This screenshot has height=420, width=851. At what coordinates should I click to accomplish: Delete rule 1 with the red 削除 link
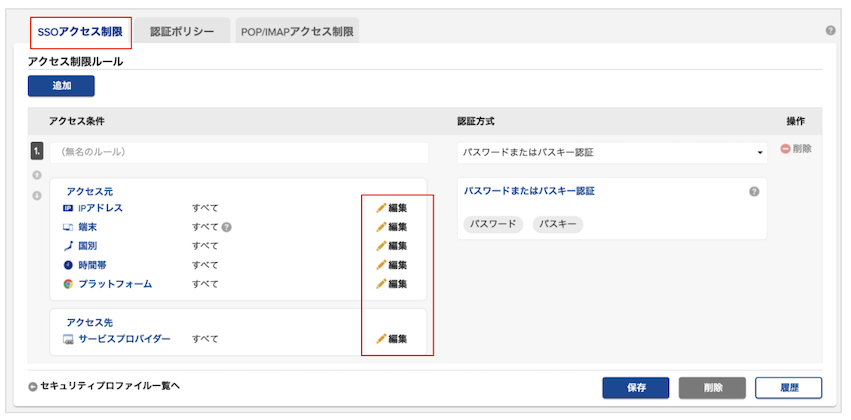796,149
